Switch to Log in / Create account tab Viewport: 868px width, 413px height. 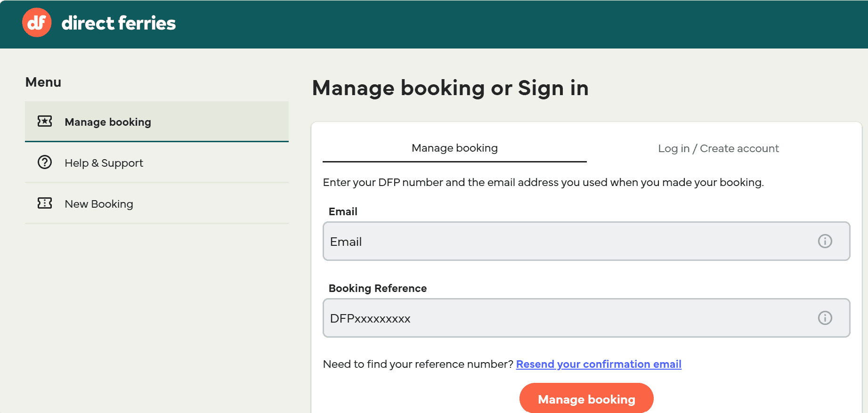click(718, 148)
